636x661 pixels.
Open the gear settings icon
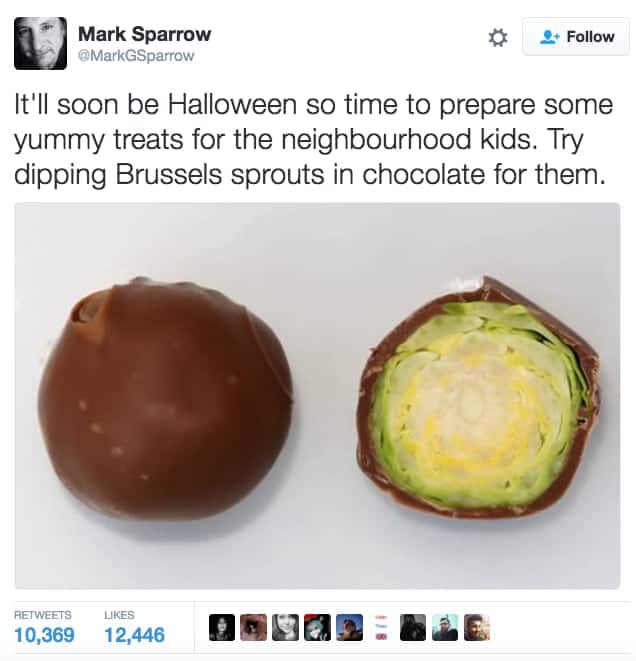click(498, 38)
